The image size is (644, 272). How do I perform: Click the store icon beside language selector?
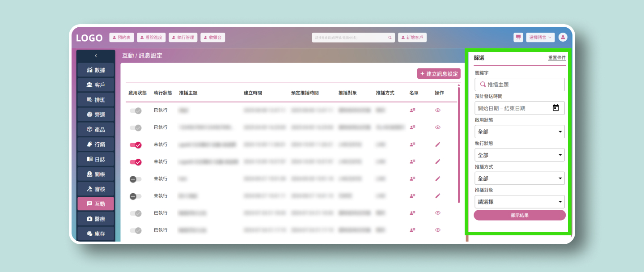coord(518,38)
